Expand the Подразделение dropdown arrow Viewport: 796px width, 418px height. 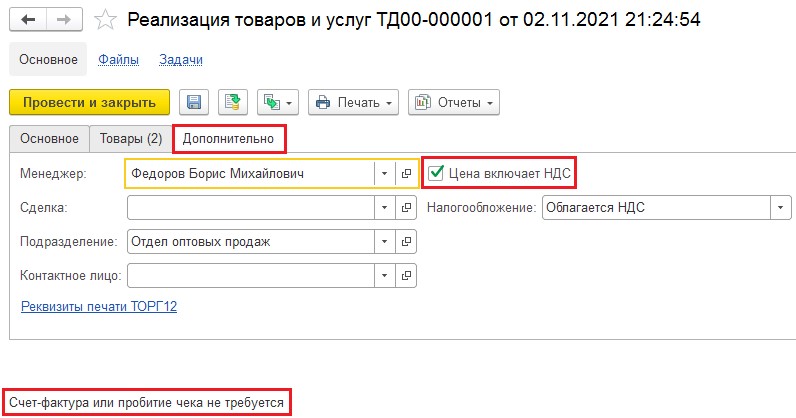(x=384, y=242)
